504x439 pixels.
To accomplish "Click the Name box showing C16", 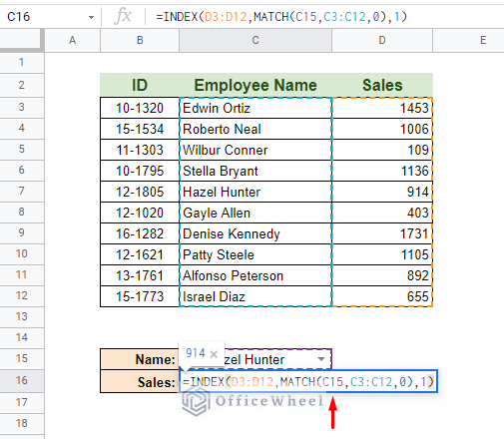I will [50, 17].
